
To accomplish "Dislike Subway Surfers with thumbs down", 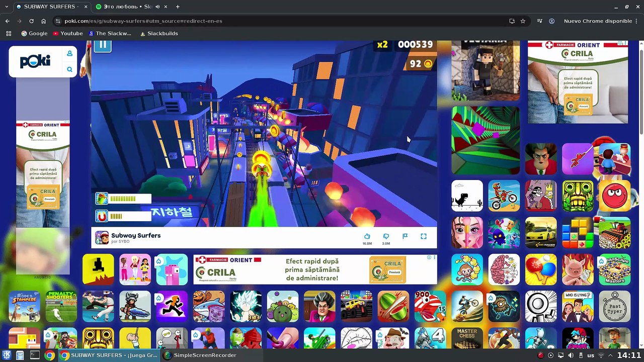I will point(386,236).
